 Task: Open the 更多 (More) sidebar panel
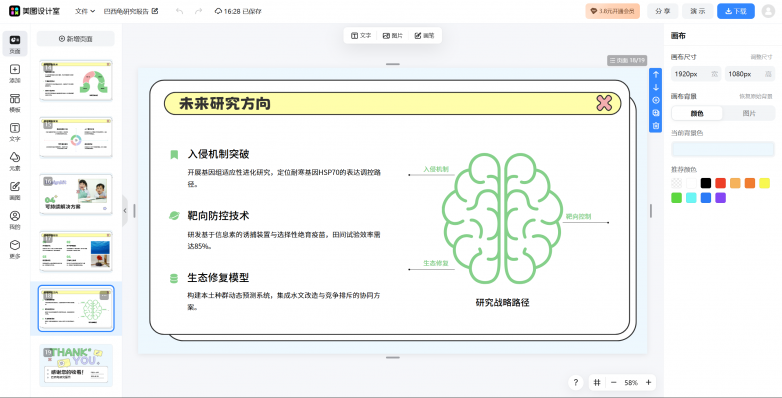pos(15,249)
